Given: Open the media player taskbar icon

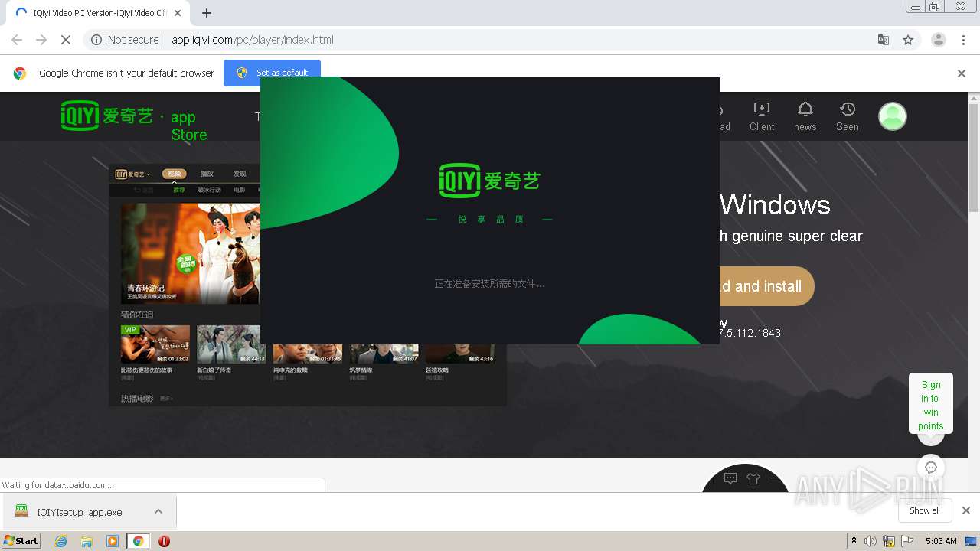Looking at the screenshot, I should pos(113,541).
